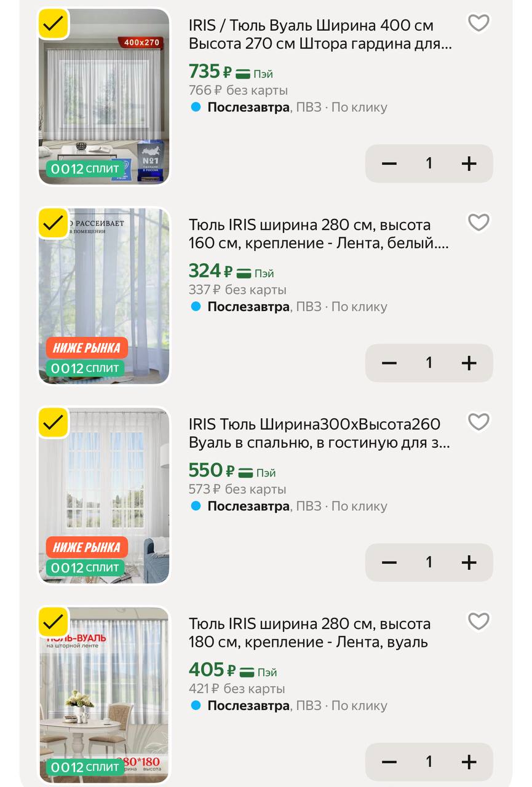This screenshot has height=787, width=532.
Task: Reduce quantity of the 550 ₽ tulle
Action: (x=389, y=563)
